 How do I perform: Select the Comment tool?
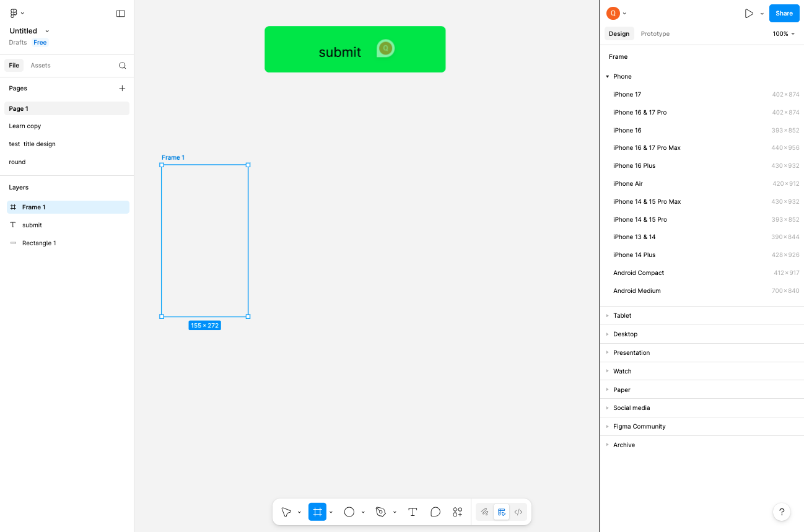pyautogui.click(x=435, y=512)
